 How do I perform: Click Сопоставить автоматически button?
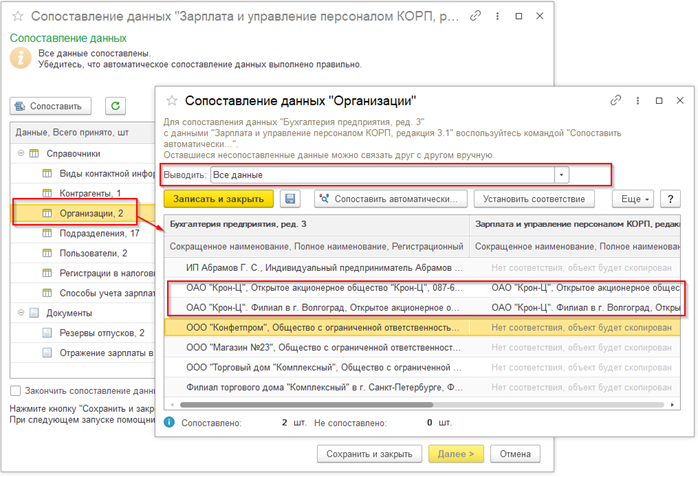pos(391,199)
